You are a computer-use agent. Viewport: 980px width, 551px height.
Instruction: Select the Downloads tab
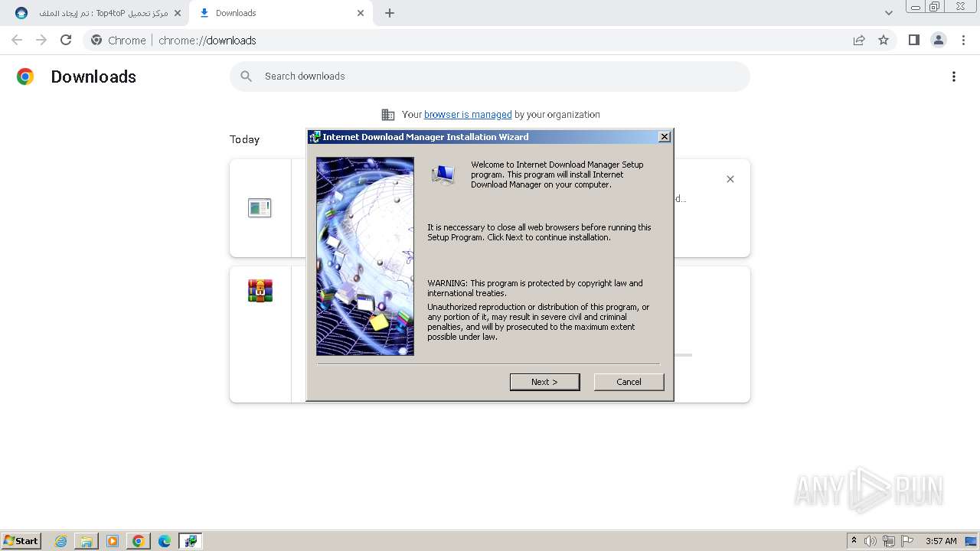coord(279,13)
